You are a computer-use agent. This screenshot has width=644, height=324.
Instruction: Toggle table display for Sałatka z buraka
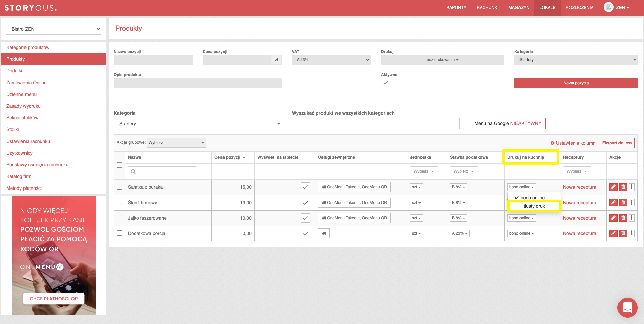[305, 187]
